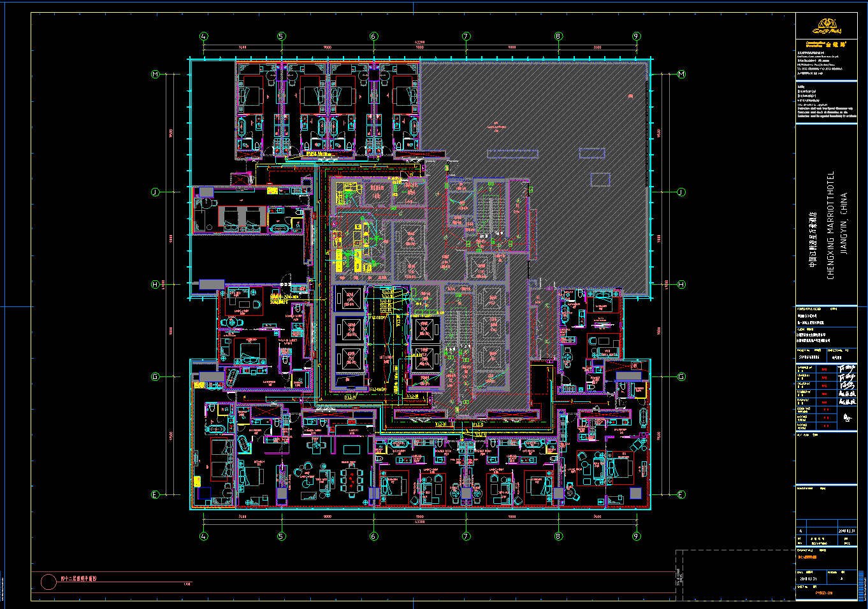
Task: Select grid bubble 4 below the plan
Action: 204,536
